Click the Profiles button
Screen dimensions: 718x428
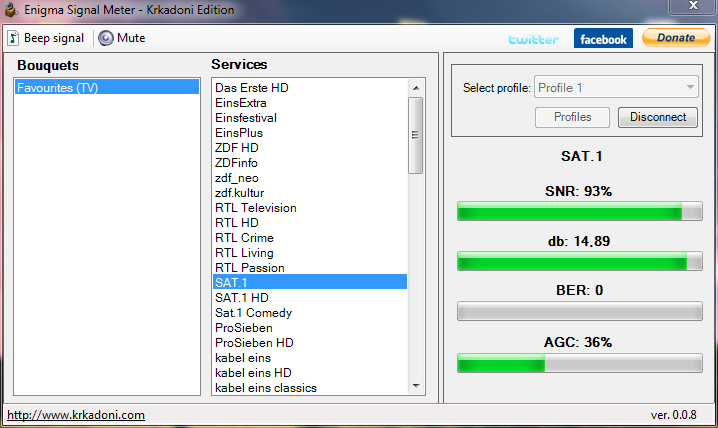572,117
